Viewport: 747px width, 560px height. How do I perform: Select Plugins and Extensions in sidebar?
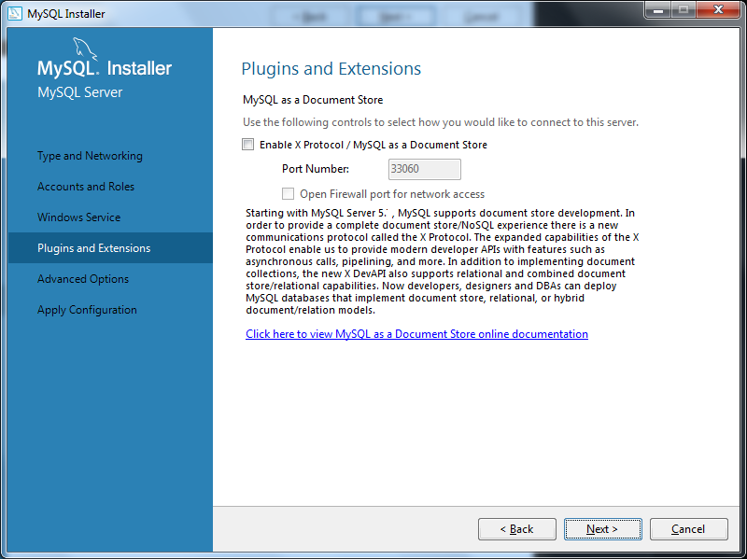[x=110, y=248]
